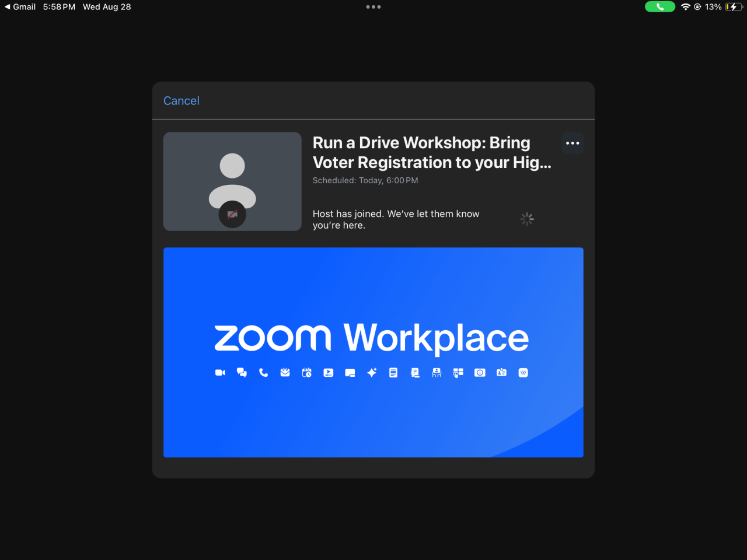This screenshot has width=747, height=560.
Task: Return to Gmail via status bar back link
Action: [x=20, y=7]
